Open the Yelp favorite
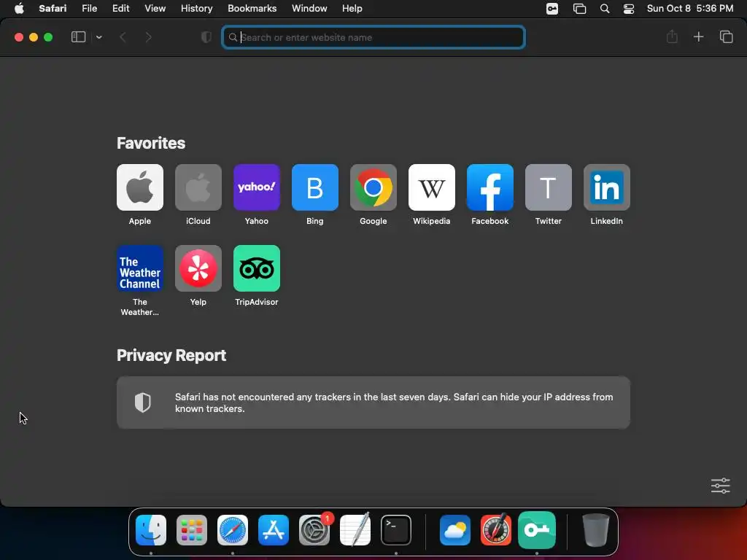This screenshot has width=747, height=560. pyautogui.click(x=198, y=268)
